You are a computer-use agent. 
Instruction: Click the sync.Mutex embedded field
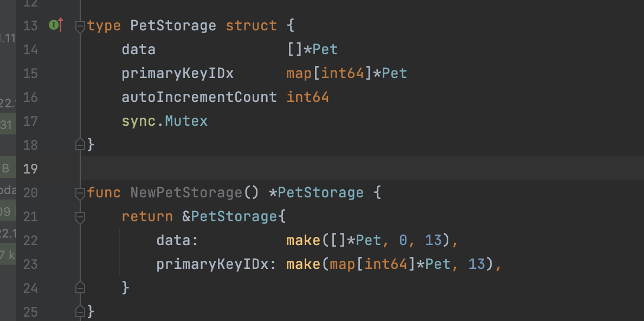[164, 121]
